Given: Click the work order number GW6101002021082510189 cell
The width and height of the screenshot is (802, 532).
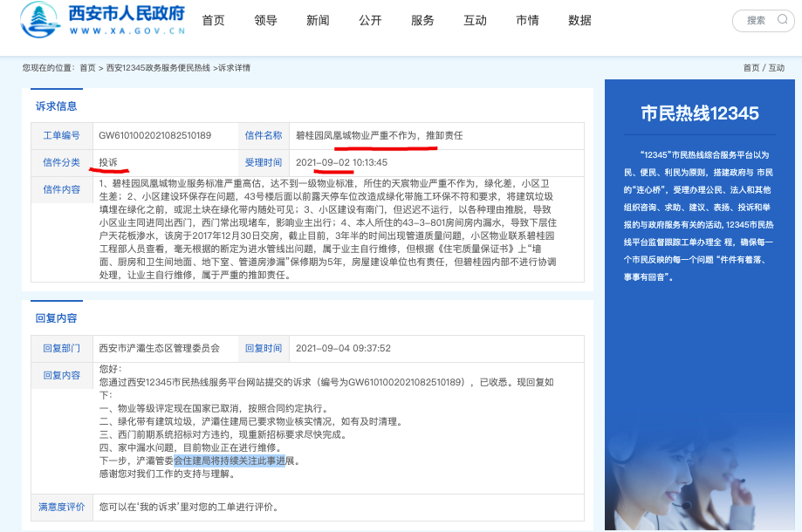Looking at the screenshot, I should point(165,136).
